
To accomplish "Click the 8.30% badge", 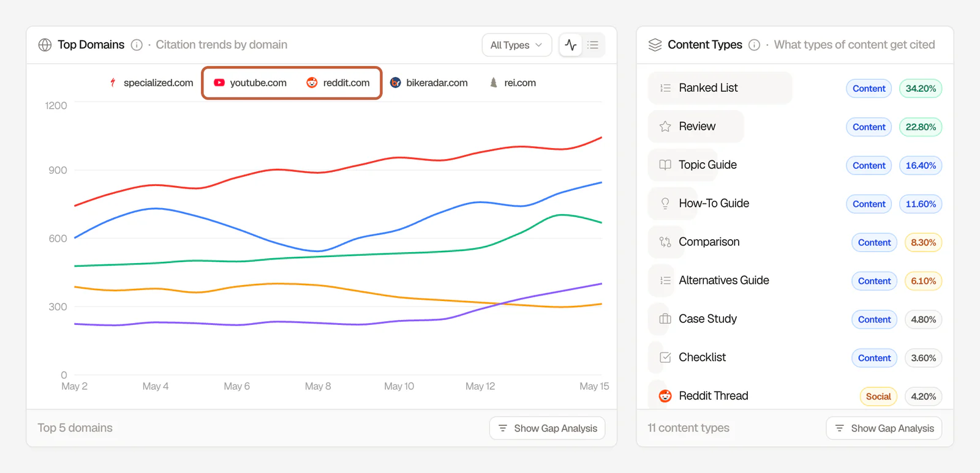I will pyautogui.click(x=923, y=243).
